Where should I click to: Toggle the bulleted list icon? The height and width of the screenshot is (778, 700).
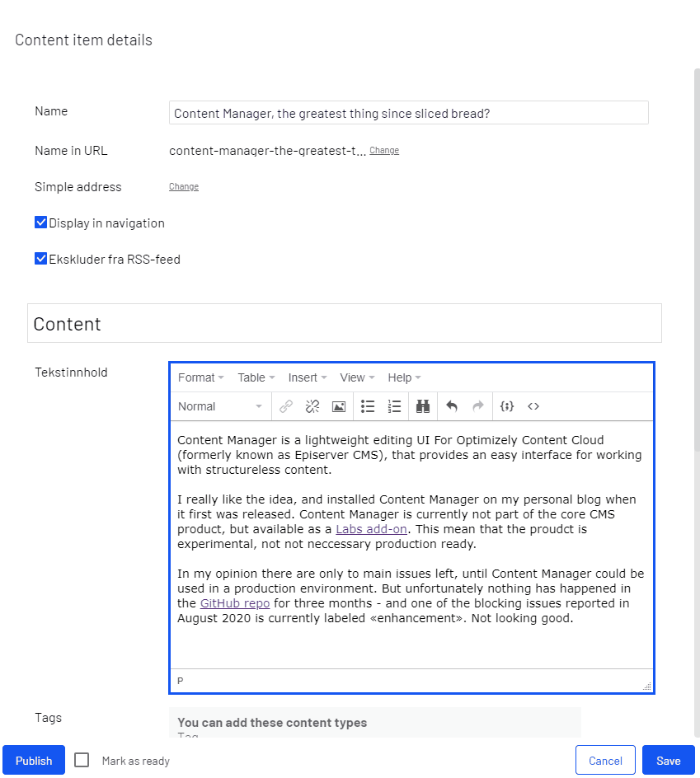click(368, 406)
